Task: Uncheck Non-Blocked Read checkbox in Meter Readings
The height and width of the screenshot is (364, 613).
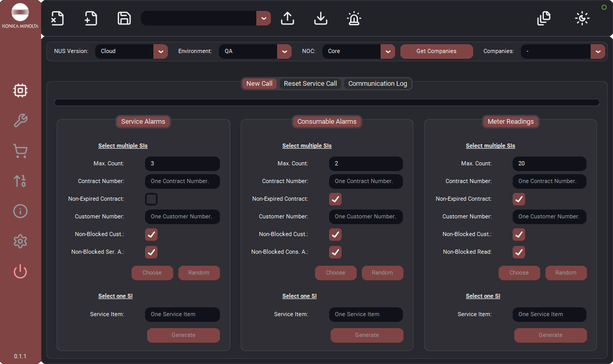Action: (519, 252)
